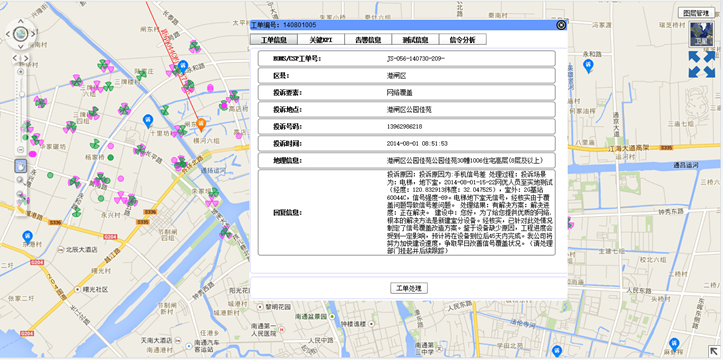Click the bottom-right corner arrow icon
Screen dimensions: 723x360
coord(714,351)
